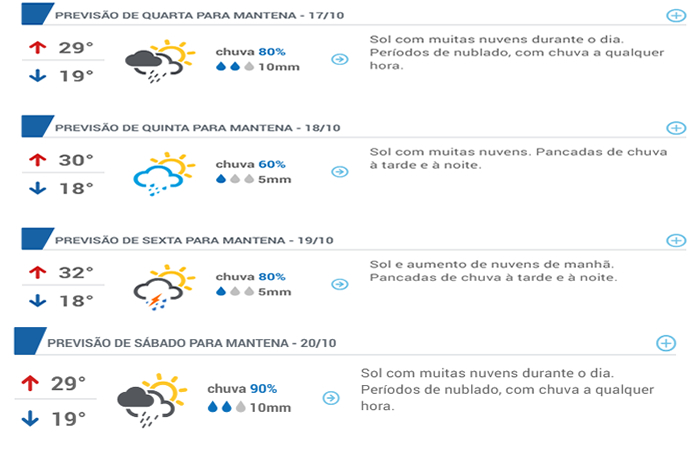Screen dimensions: 700x450
Task: Click Friday's thunderstorm weather icon
Action: coord(164,287)
